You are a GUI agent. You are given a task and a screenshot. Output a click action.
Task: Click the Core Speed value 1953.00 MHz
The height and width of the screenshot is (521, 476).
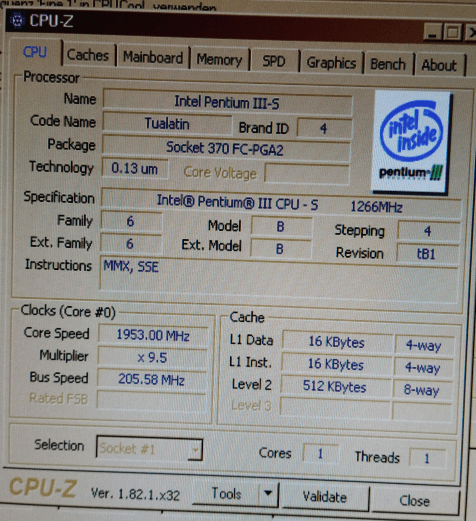coord(153,335)
